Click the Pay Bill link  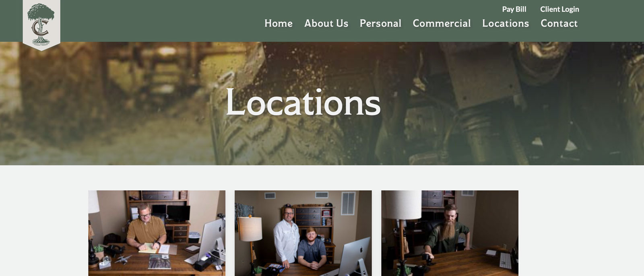pyautogui.click(x=514, y=9)
